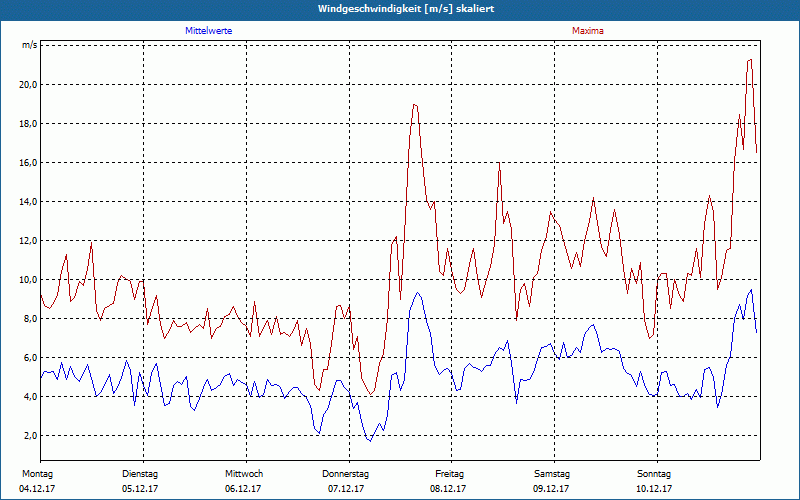Click the '04.12.17' date label

tap(37, 489)
